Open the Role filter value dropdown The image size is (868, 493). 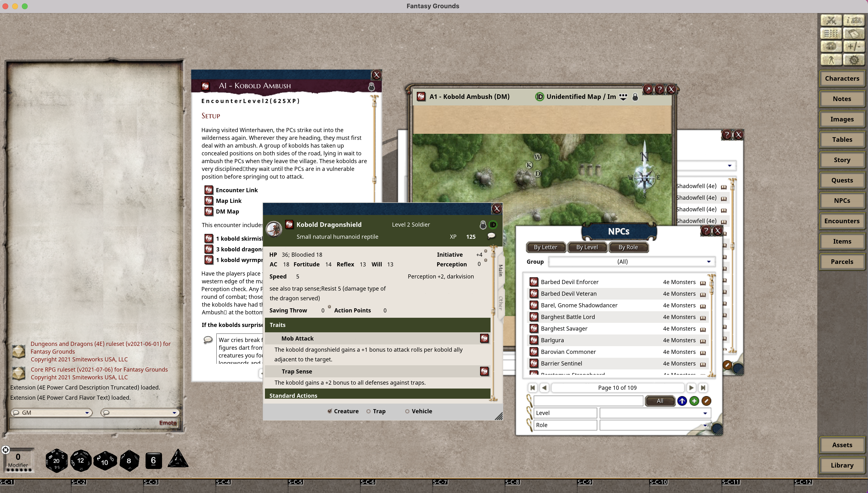pyautogui.click(x=655, y=425)
